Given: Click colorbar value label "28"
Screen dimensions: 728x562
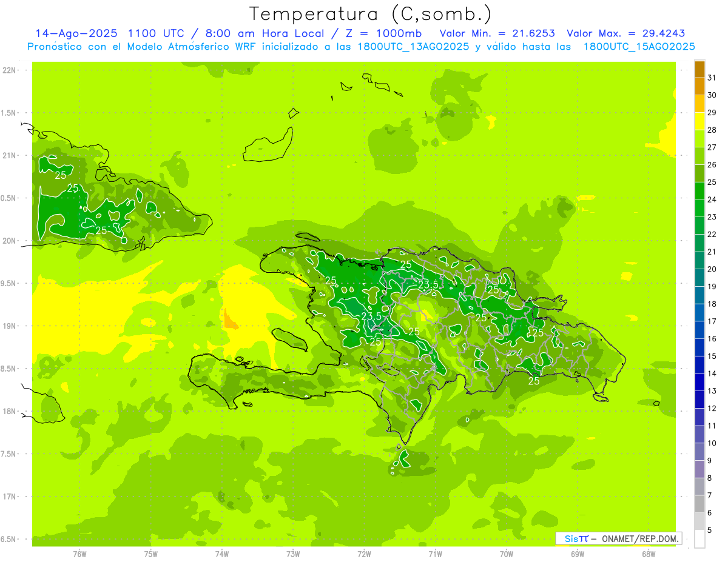Looking at the screenshot, I should (x=712, y=130).
